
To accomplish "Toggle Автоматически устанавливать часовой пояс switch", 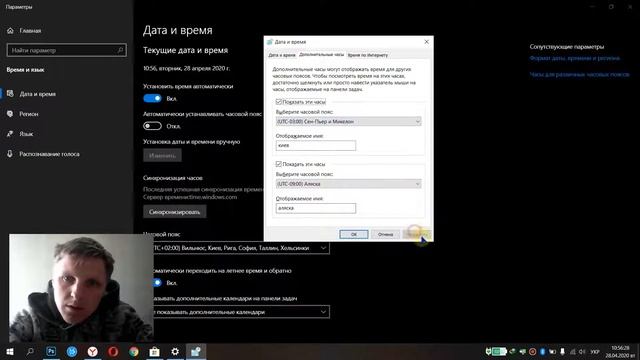I will click(152, 126).
